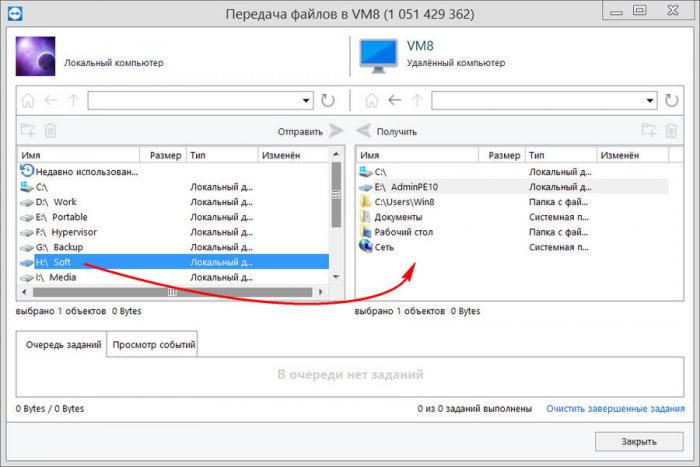Image resolution: width=700 pixels, height=467 pixels.
Task: Click the Сеть network globe icon
Action: (366, 246)
